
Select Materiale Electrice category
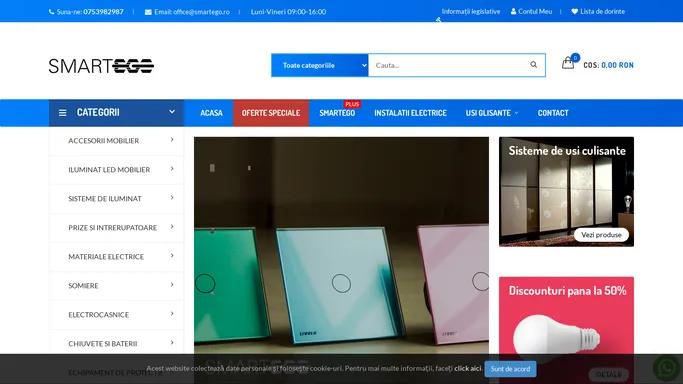coord(106,257)
